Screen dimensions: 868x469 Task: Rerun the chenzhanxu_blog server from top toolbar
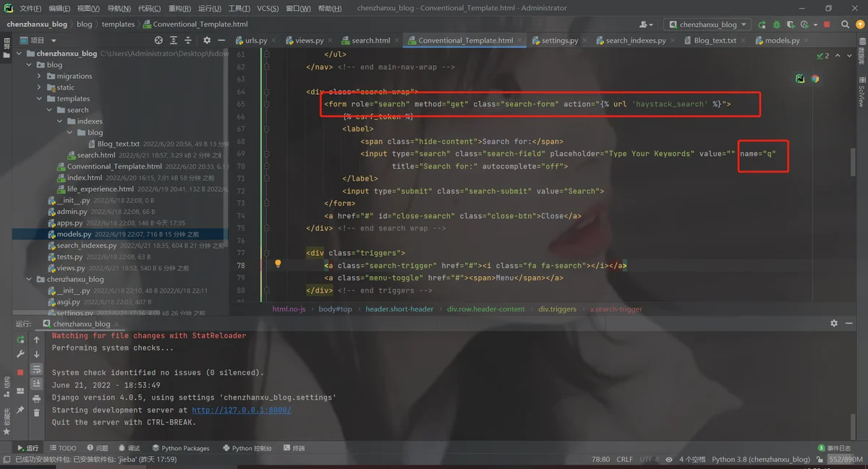coord(762,25)
